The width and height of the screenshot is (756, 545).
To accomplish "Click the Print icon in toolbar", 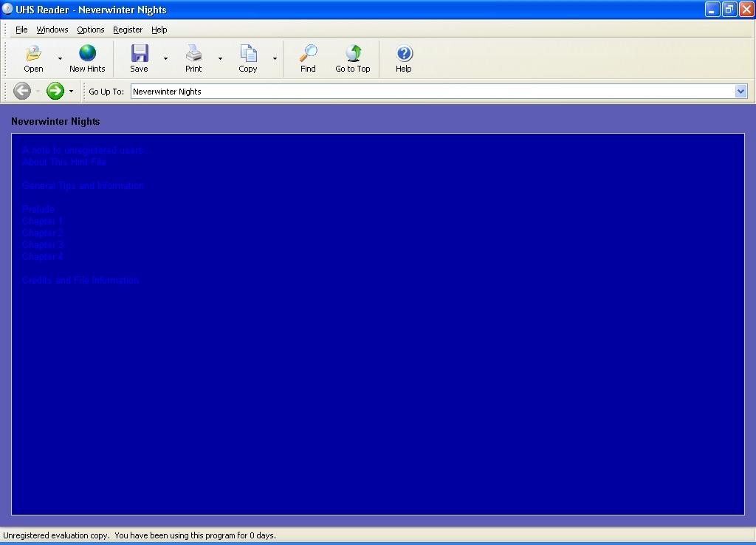I will click(193, 54).
